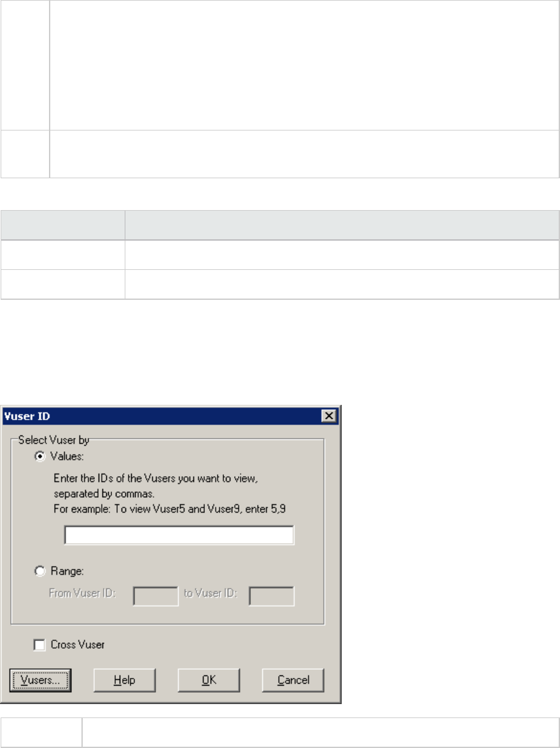Click the Vuser ID title bar
Viewport: 560px width, 748px height.
pyautogui.click(x=162, y=416)
